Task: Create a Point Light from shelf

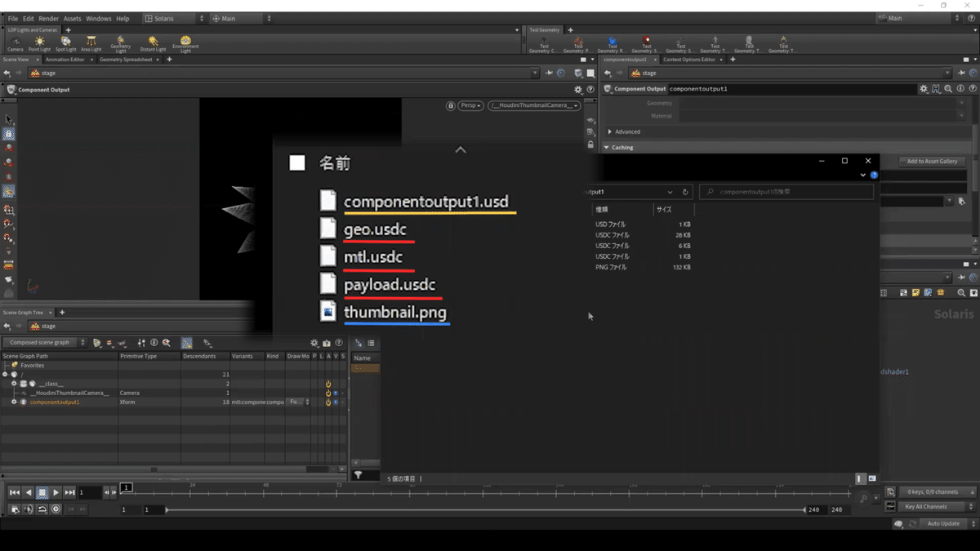Action: (39, 43)
